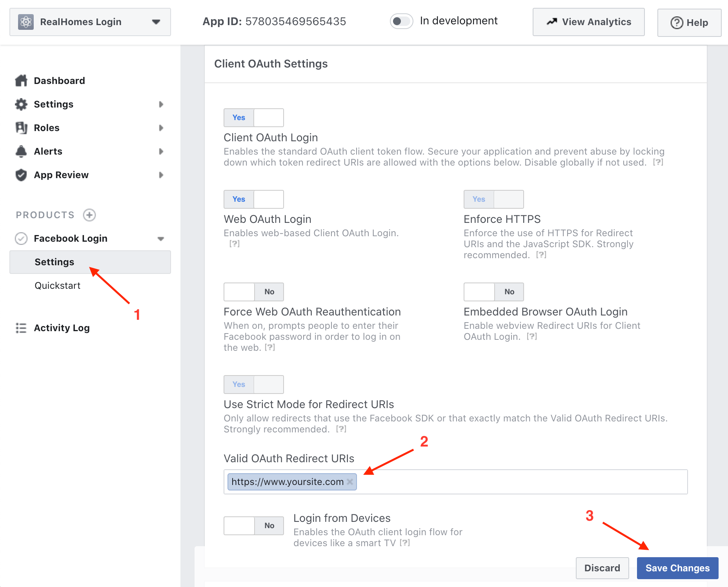Expand the Alerts submenu arrow
This screenshot has width=728, height=587.
pyautogui.click(x=161, y=151)
